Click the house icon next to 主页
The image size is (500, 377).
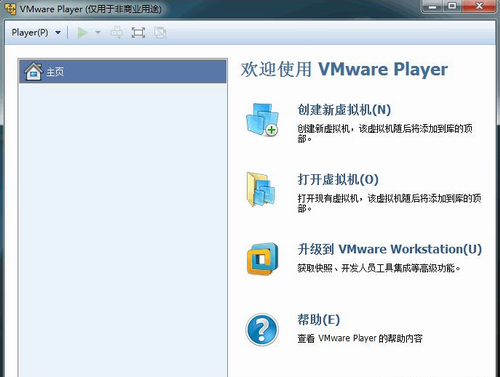click(33, 71)
